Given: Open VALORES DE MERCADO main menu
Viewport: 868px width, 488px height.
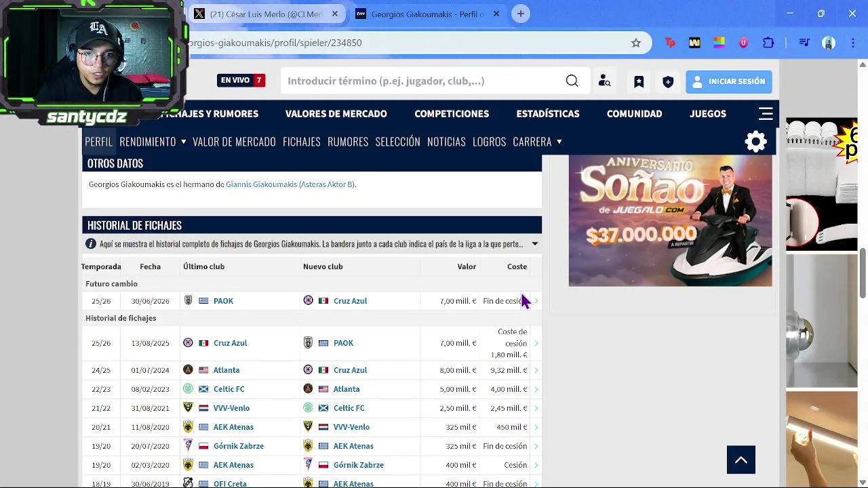Looking at the screenshot, I should 336,114.
